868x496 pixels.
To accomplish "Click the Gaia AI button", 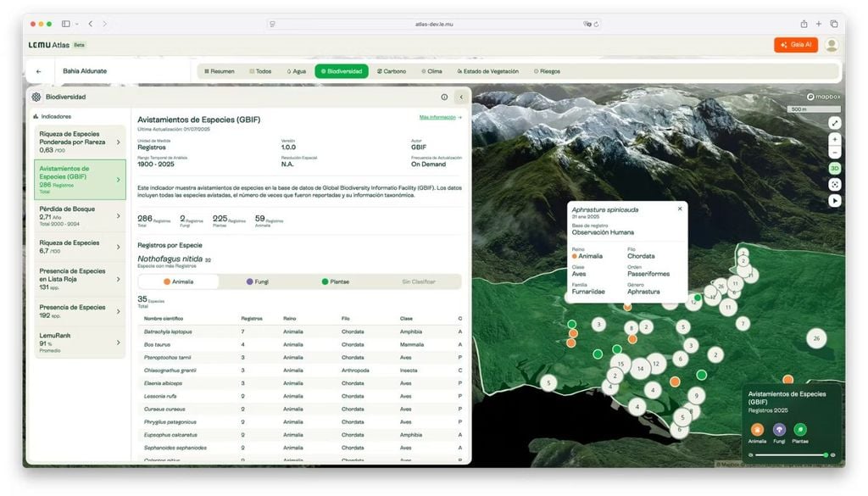I will click(x=795, y=44).
